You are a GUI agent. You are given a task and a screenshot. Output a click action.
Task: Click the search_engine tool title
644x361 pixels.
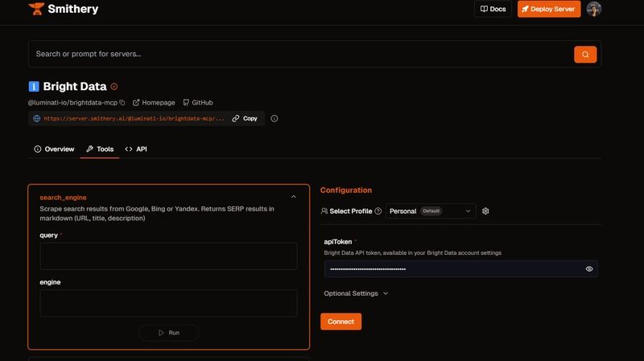[x=63, y=197]
